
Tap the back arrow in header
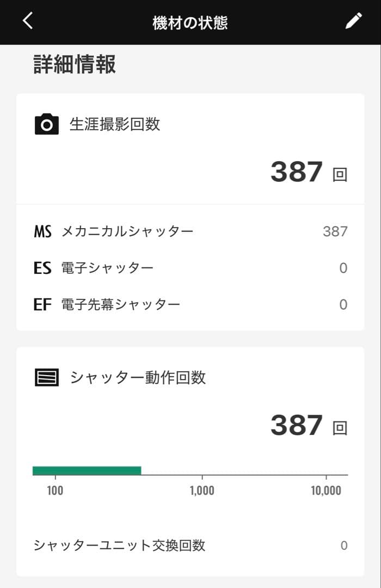[28, 21]
